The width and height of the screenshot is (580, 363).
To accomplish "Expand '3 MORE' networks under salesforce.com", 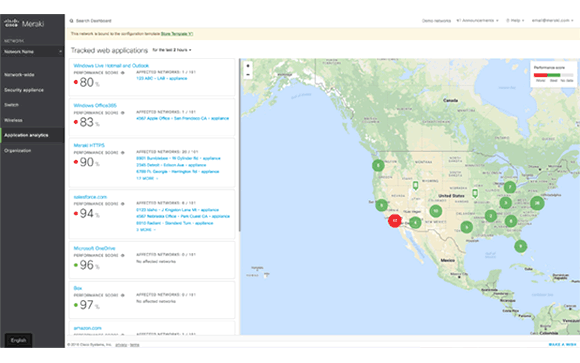I will coord(146,230).
